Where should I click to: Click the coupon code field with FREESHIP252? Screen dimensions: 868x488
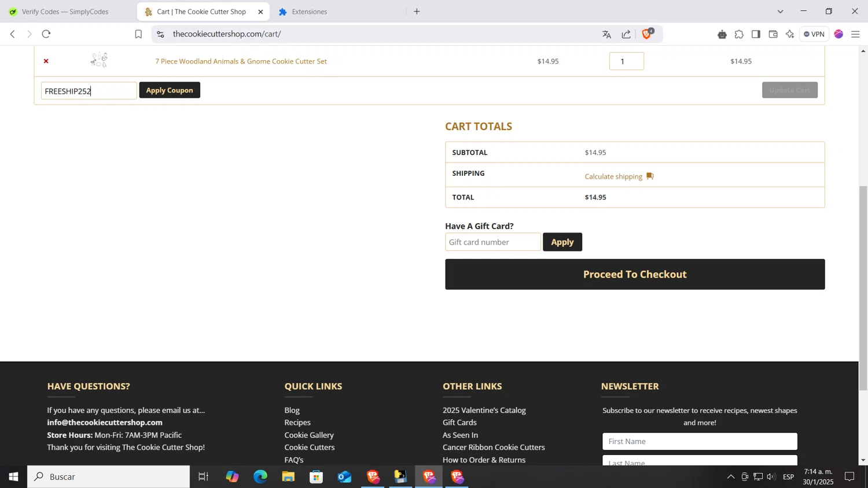89,91
